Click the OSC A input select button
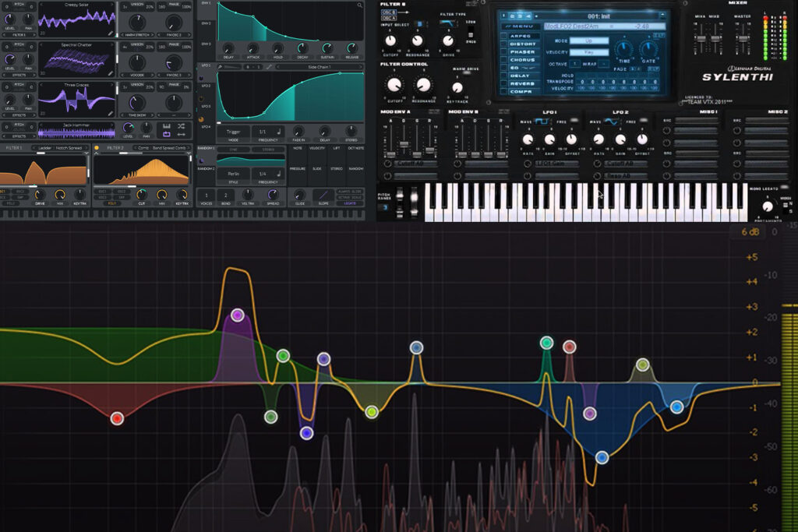This screenshot has width=798, height=532. (x=388, y=18)
